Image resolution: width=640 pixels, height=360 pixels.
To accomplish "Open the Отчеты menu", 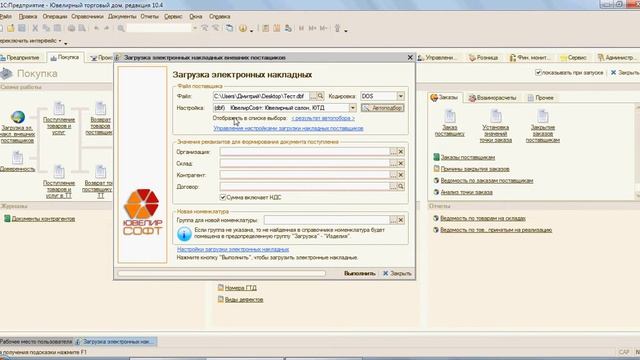I will coord(149,17).
